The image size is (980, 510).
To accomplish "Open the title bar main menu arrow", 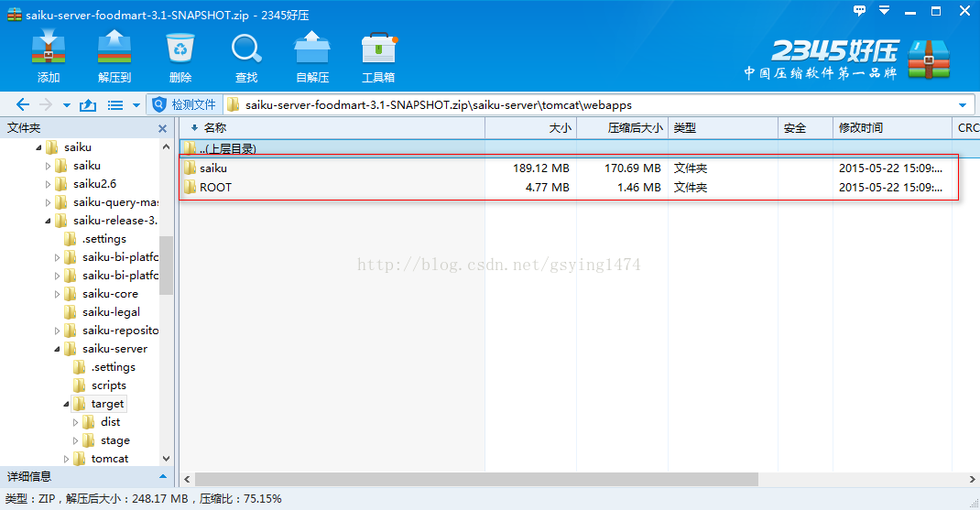I will click(885, 10).
